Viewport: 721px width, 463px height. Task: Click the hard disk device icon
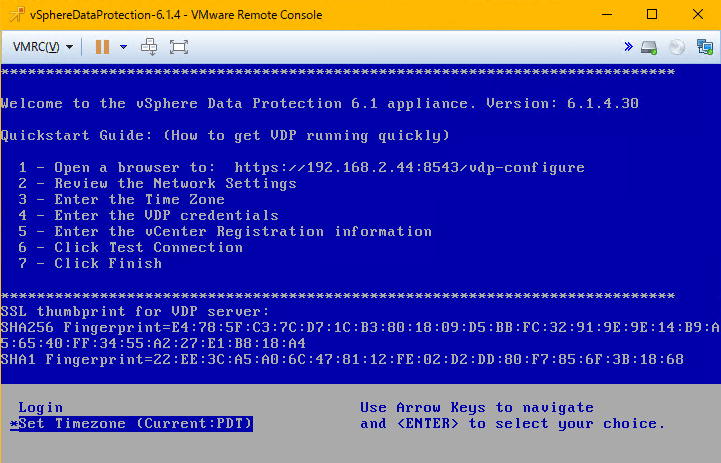click(649, 47)
